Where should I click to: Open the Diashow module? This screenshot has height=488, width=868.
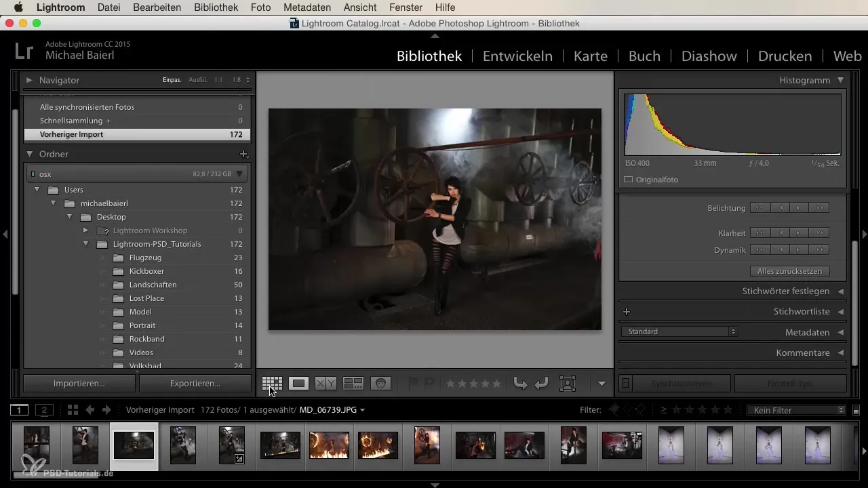tap(709, 56)
